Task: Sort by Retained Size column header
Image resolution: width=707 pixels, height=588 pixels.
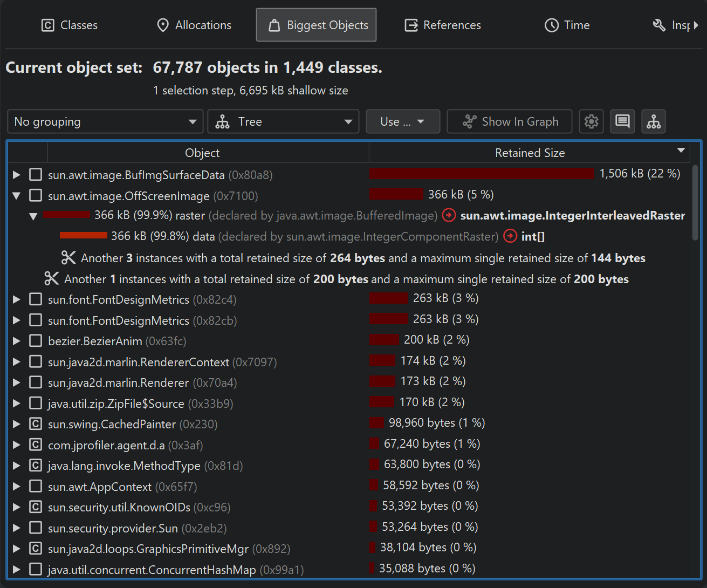Action: point(530,153)
